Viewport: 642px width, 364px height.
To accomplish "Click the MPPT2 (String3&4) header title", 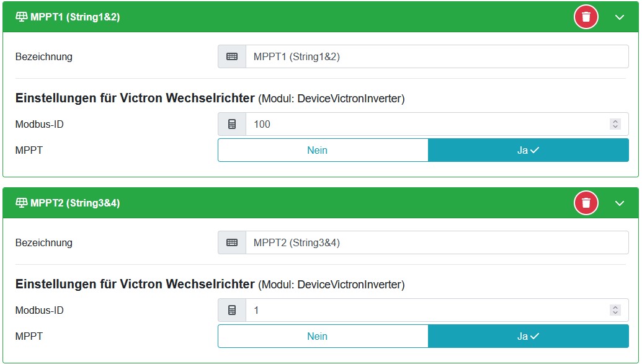I will pyautogui.click(x=75, y=203).
